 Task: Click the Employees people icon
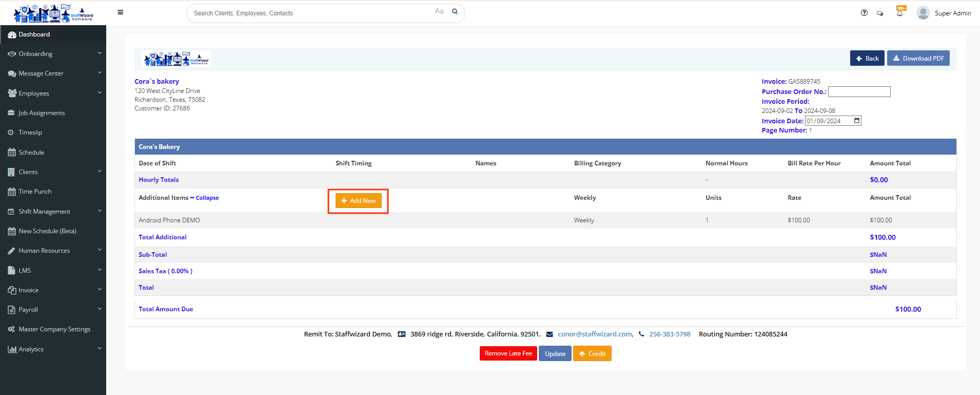coord(12,93)
